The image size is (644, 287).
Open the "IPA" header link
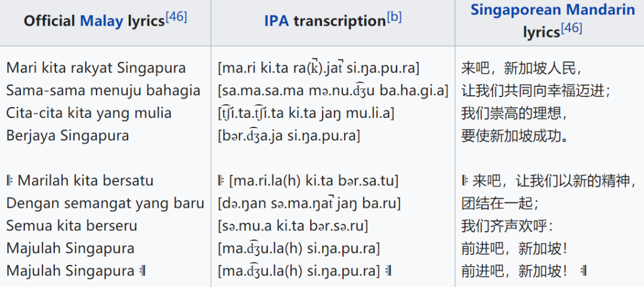pos(276,21)
